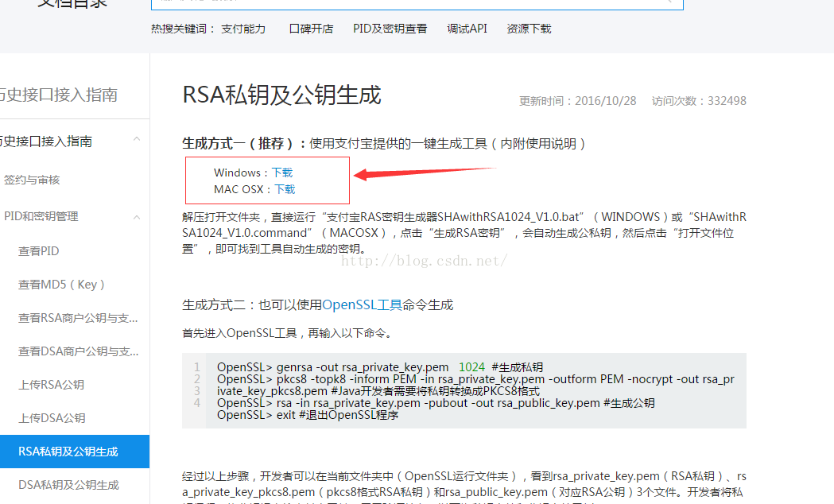Collapse the PID和密钥管理 section
This screenshot has height=504, width=834.
(136, 215)
